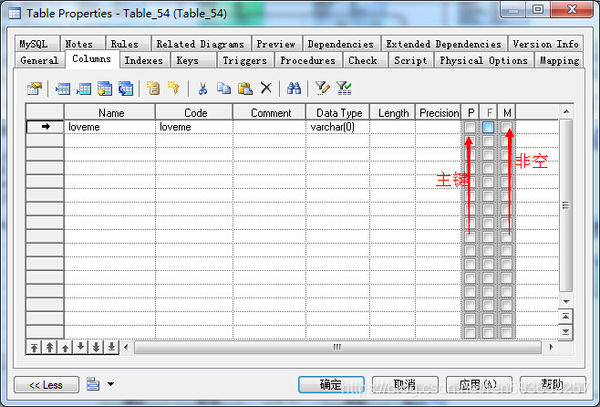Image resolution: width=600 pixels, height=407 pixels.
Task: Click the Add a Row toolbar icon
Action: (x=83, y=89)
